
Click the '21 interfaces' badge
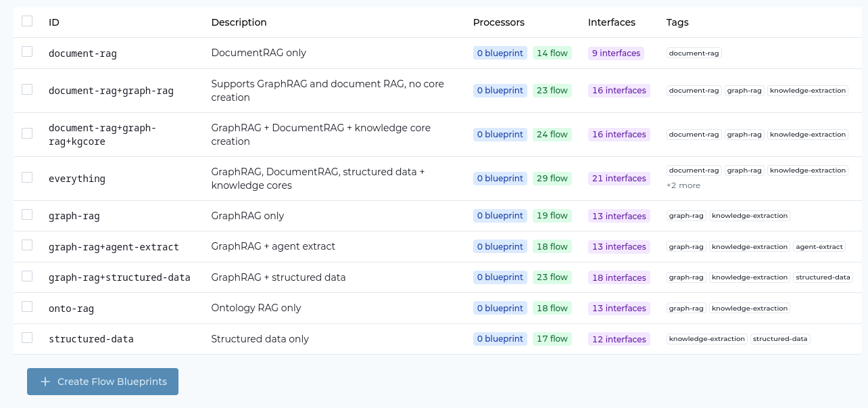[x=619, y=179]
